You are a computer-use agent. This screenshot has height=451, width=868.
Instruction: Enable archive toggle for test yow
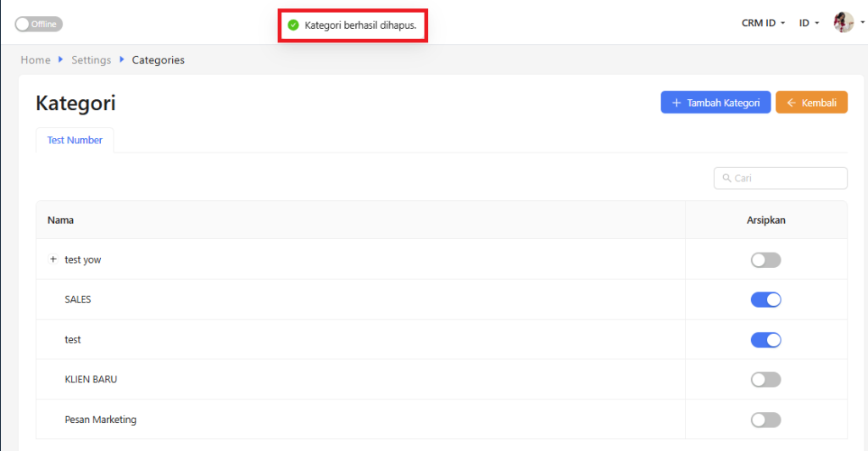point(765,260)
